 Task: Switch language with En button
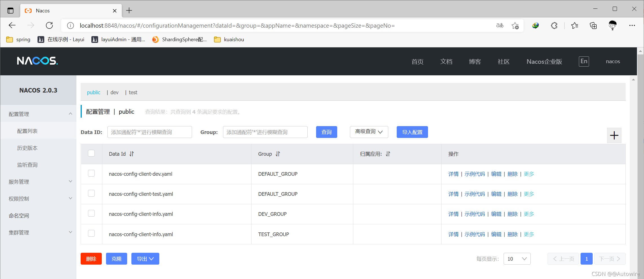pos(584,61)
